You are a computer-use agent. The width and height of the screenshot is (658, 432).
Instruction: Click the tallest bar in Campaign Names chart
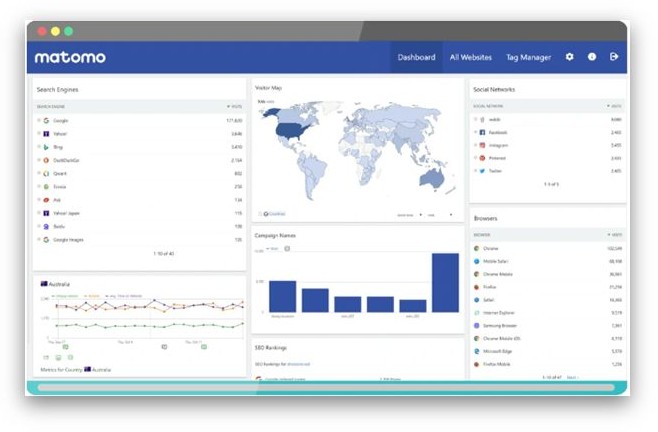(444, 283)
